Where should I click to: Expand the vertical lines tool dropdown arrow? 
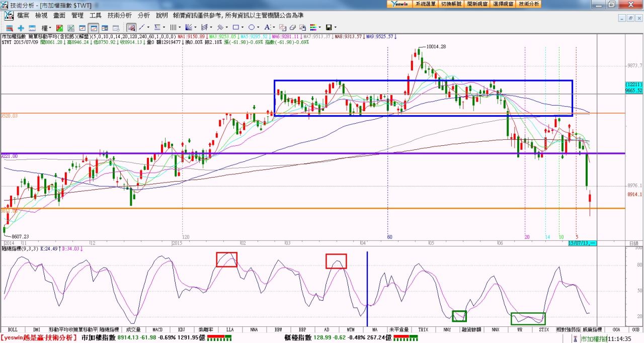tap(180, 28)
